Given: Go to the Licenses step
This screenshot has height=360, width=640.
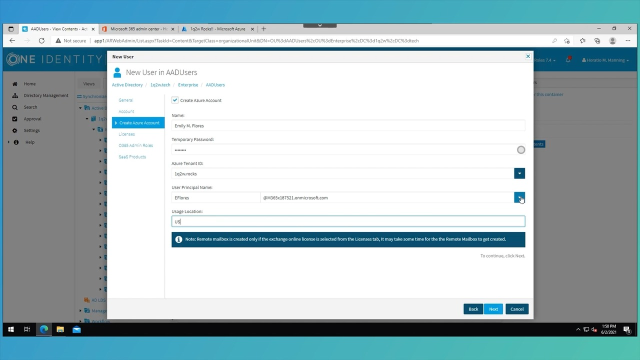Looking at the screenshot, I should coord(127,134).
